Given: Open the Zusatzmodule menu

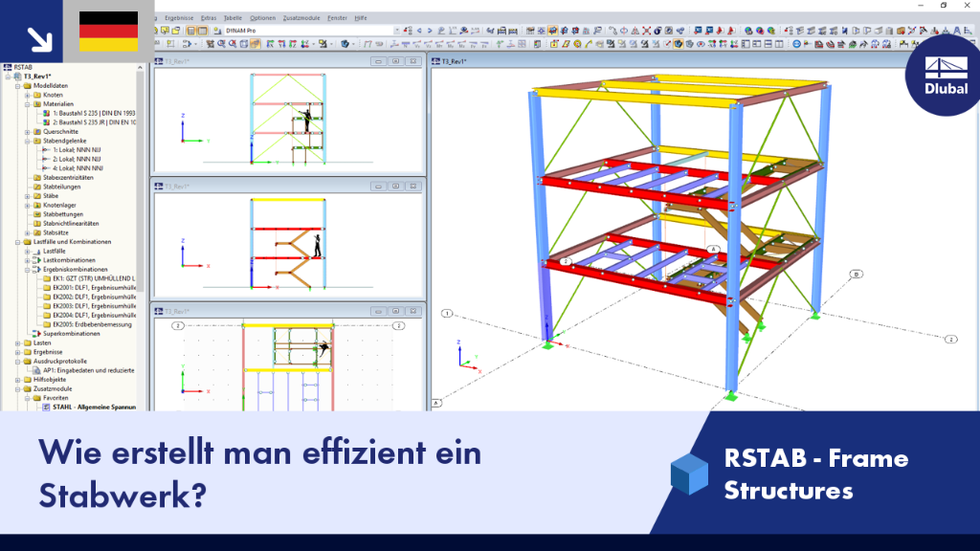Looking at the screenshot, I should [x=301, y=18].
